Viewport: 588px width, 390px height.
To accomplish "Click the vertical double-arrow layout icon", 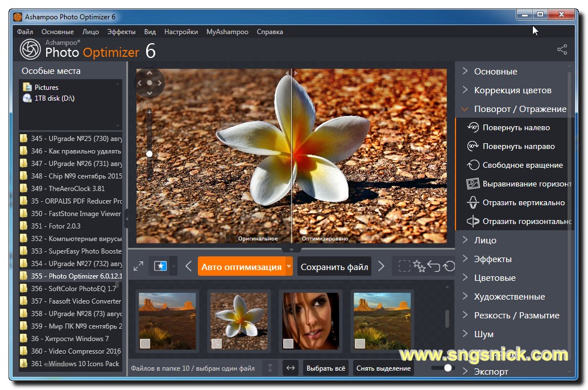I will pos(270,368).
